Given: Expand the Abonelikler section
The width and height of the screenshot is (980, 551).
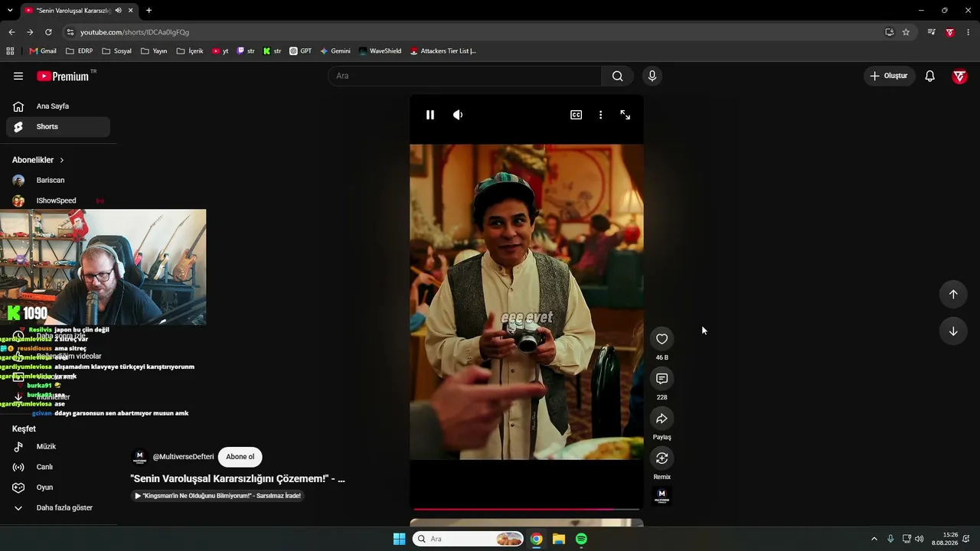Looking at the screenshot, I should (38, 160).
